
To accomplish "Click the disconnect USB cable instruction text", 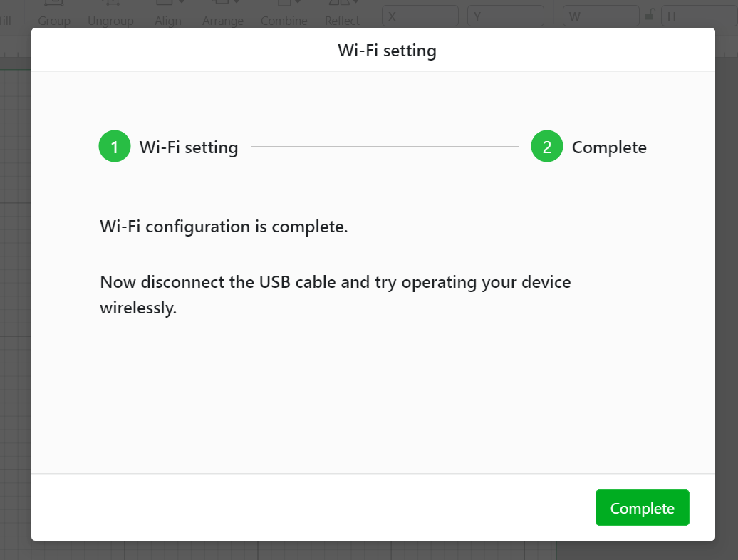I will 335,294.
